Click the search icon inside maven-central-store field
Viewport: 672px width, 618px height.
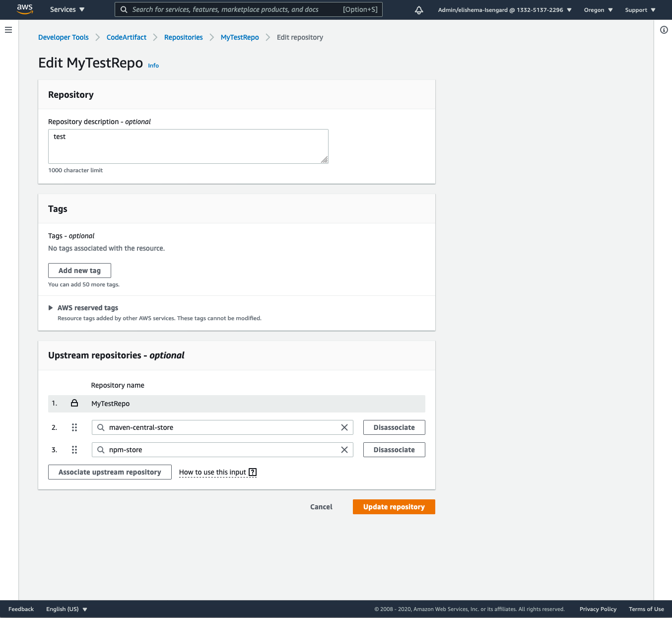(101, 427)
